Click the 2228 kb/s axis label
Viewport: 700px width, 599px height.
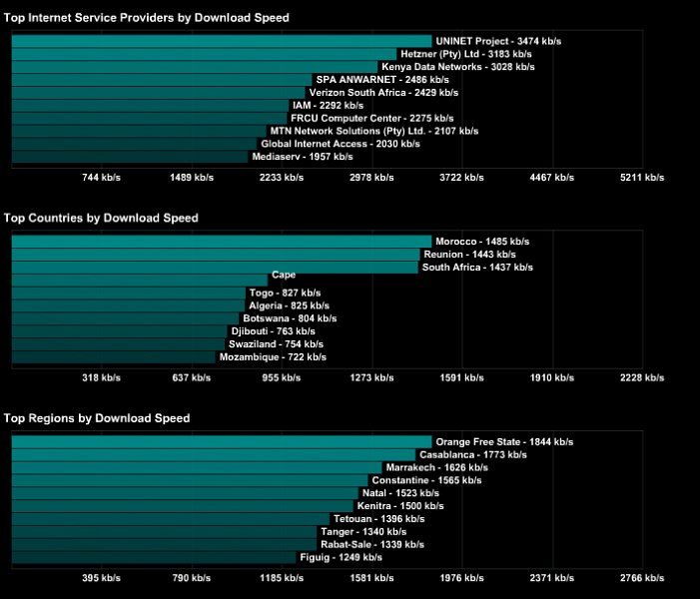pyautogui.click(x=642, y=378)
